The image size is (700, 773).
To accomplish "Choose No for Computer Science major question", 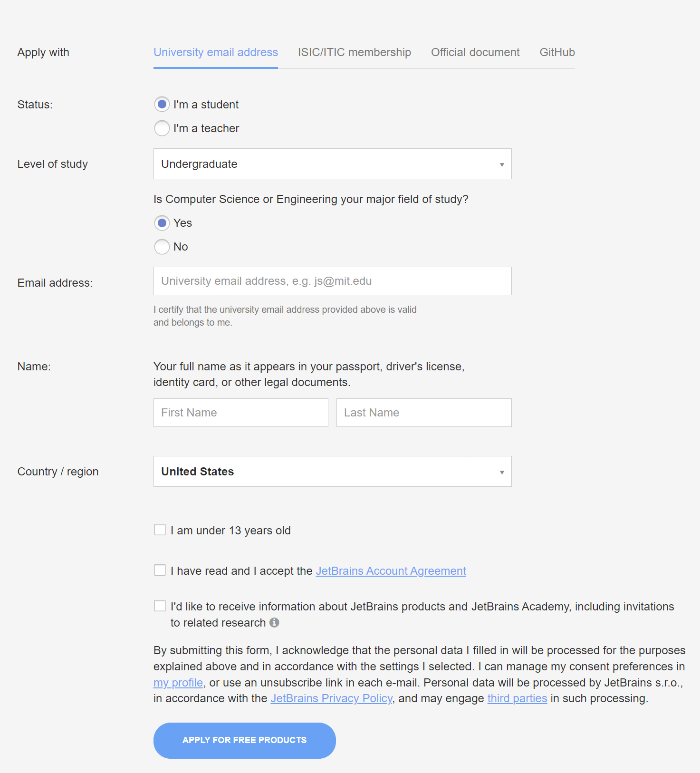I will tap(162, 247).
